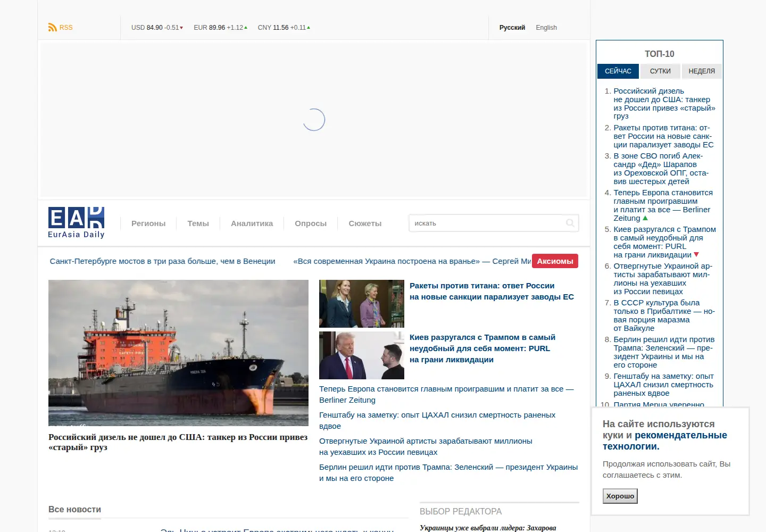Image resolution: width=766 pixels, height=532 pixels.
Task: Accept cookies with the Хорошо button
Action: click(620, 496)
